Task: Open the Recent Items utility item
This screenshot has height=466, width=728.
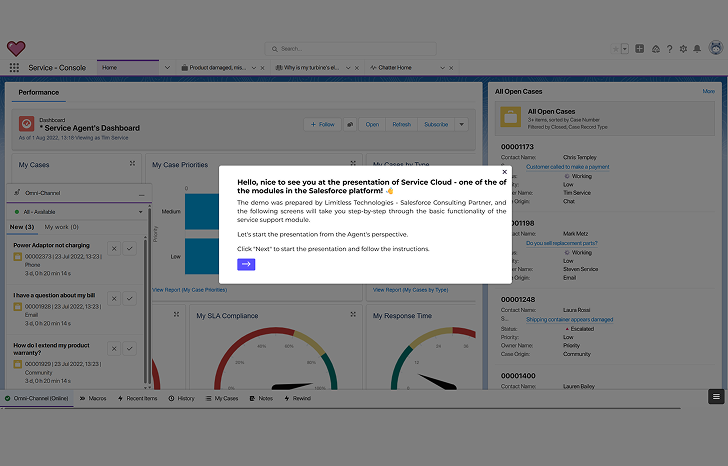Action: tap(137, 398)
